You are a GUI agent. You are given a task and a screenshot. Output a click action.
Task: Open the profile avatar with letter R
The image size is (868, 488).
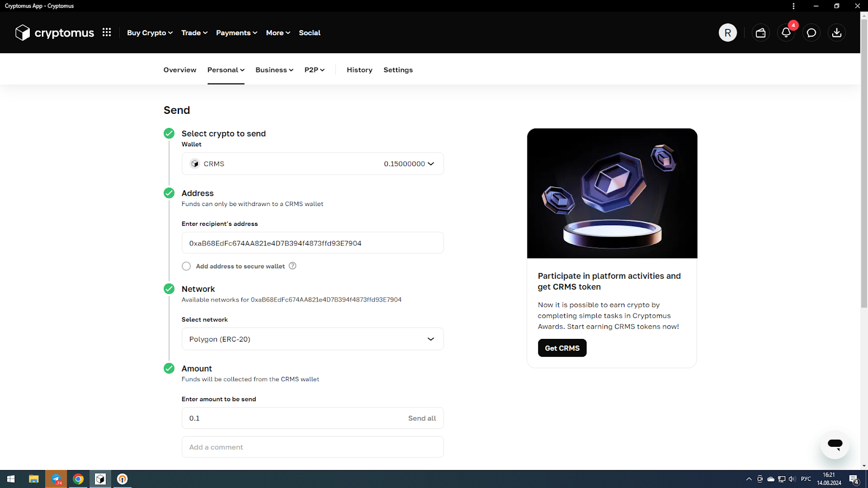[727, 33]
